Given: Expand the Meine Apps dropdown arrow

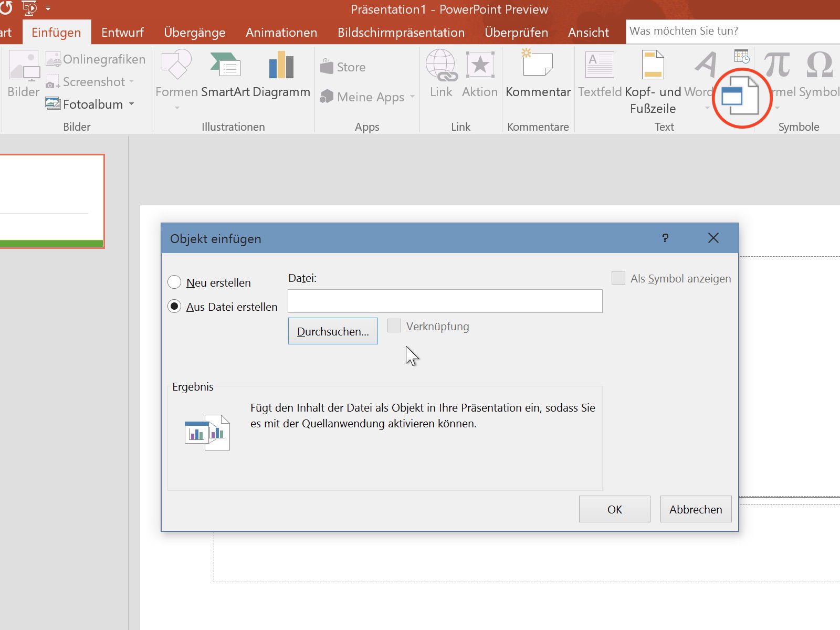Looking at the screenshot, I should (412, 97).
